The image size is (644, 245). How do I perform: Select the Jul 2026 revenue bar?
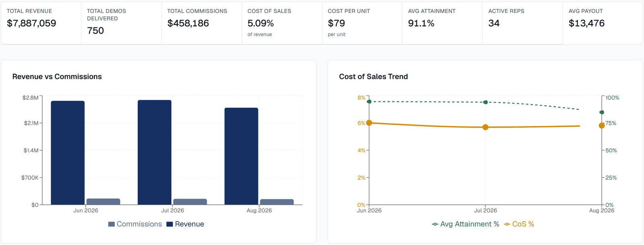click(x=155, y=152)
